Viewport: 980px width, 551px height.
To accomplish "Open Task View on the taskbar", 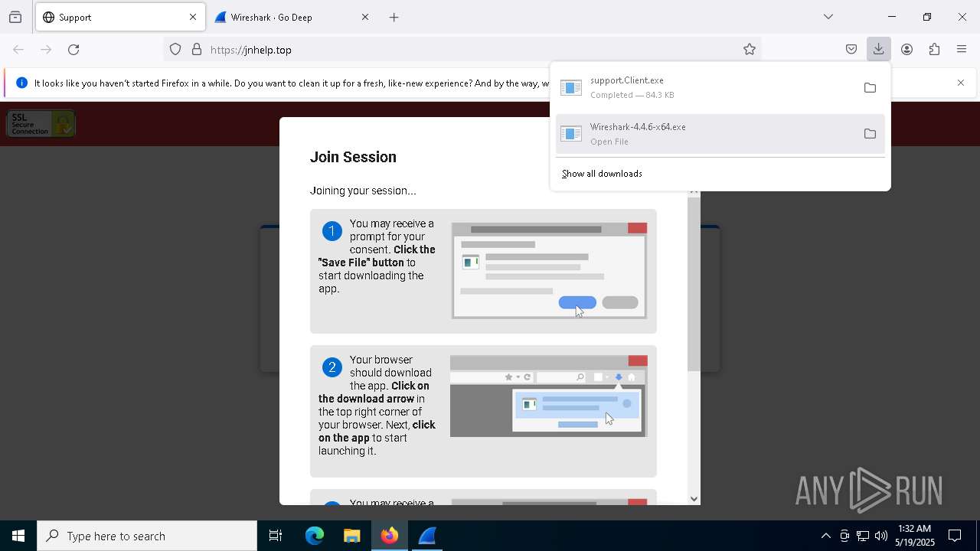I will tap(276, 536).
